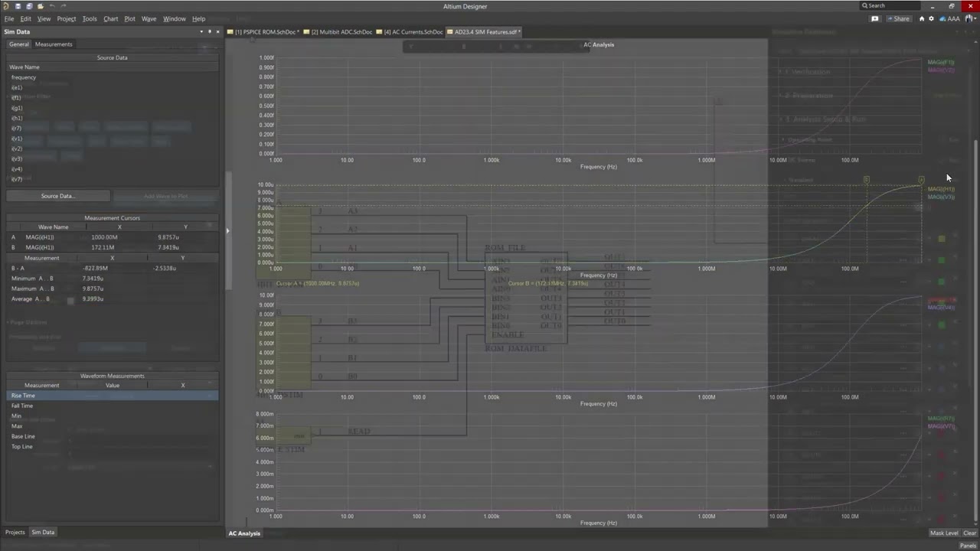The width and height of the screenshot is (980, 551).
Task: Open the Sim Data panel dropdown arrow
Action: 201,31
